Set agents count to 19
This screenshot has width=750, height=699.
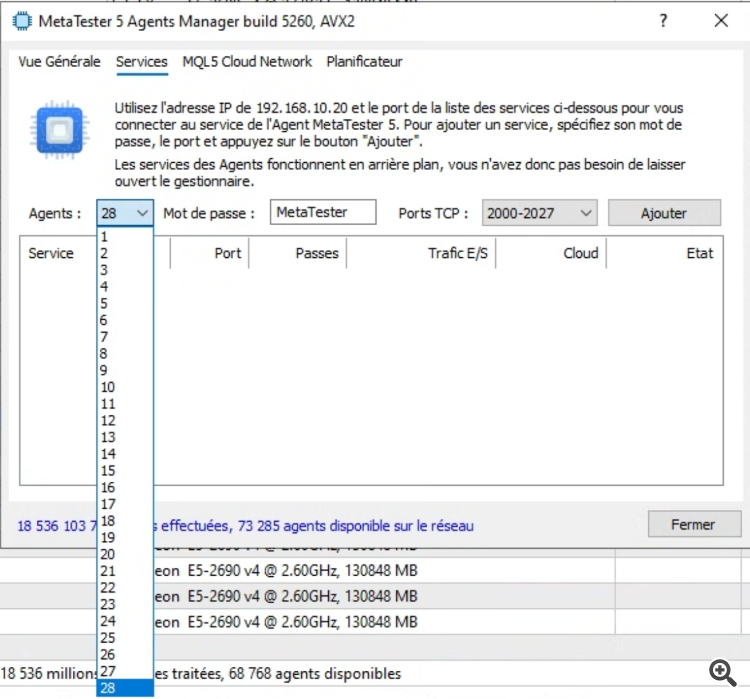coord(125,538)
